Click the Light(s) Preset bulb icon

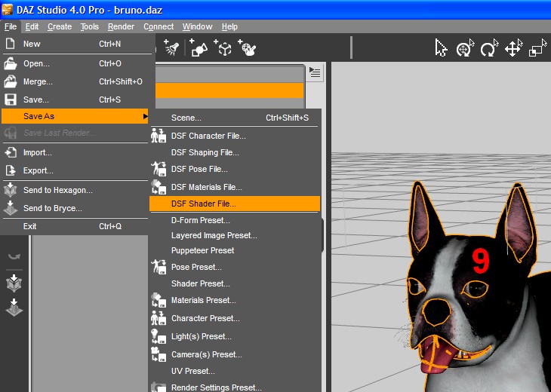[x=159, y=336]
